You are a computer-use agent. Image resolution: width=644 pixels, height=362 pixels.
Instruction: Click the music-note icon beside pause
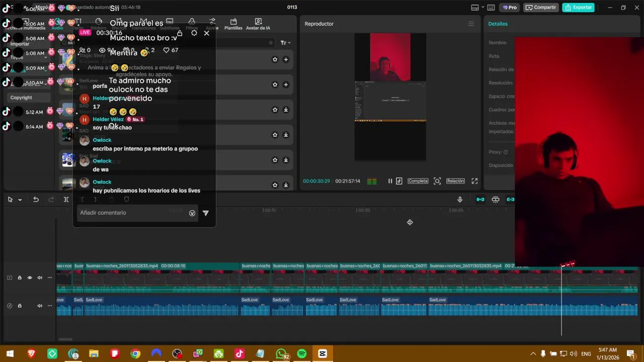click(399, 181)
